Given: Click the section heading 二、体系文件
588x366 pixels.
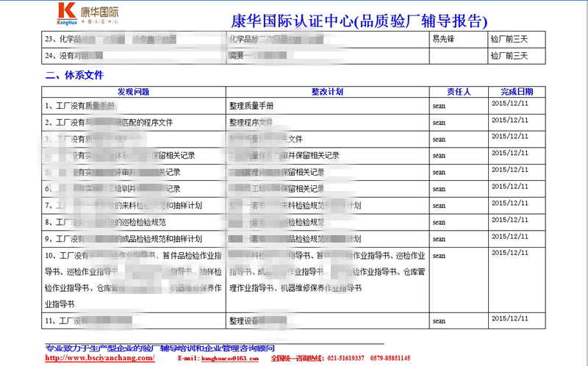Looking at the screenshot, I should pyautogui.click(x=74, y=75).
